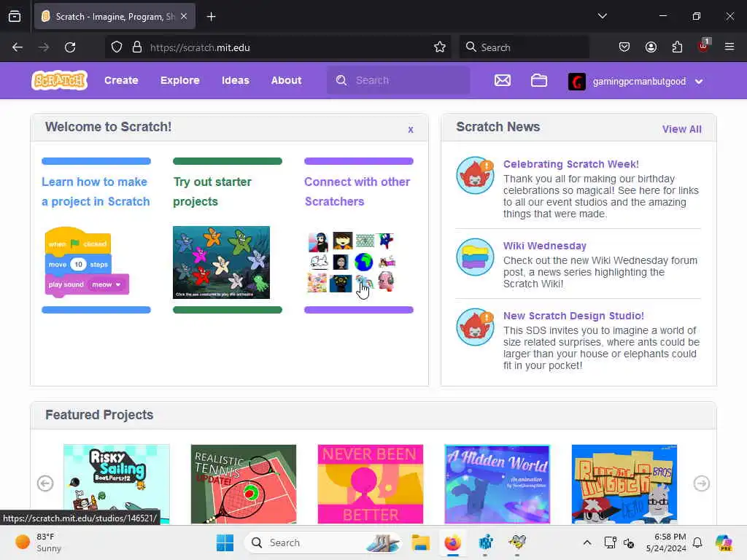Click the gamingpcmanbutgood profile avatar
The width and height of the screenshot is (747, 560).
click(x=576, y=82)
